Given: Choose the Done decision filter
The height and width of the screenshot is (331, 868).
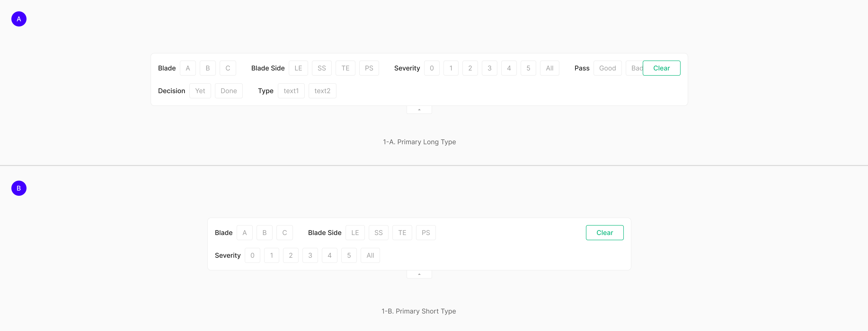Looking at the screenshot, I should [228, 91].
